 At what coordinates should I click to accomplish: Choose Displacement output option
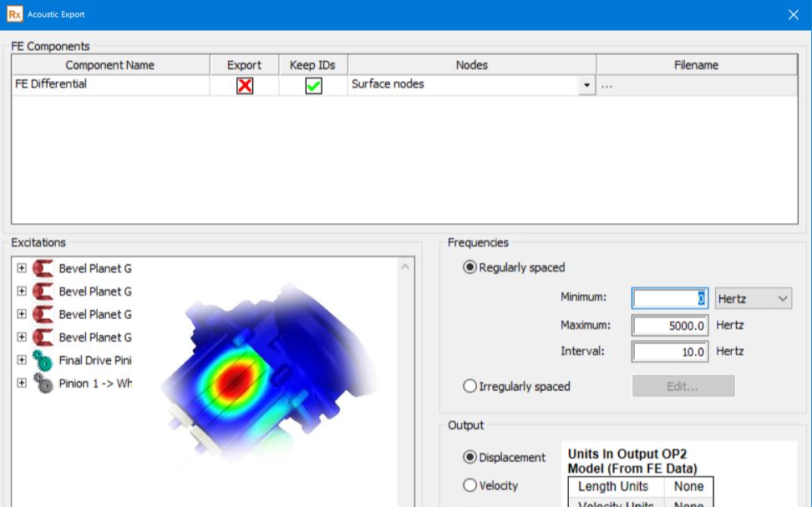click(469, 457)
